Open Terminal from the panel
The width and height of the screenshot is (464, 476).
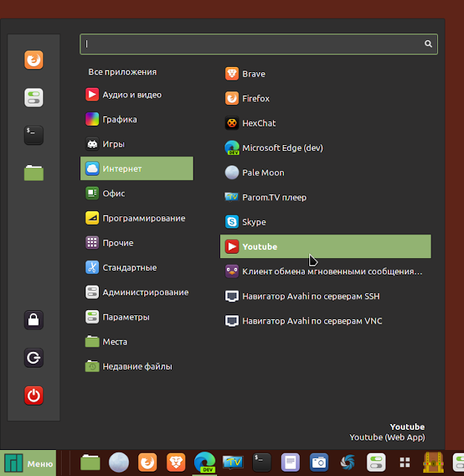point(262,463)
